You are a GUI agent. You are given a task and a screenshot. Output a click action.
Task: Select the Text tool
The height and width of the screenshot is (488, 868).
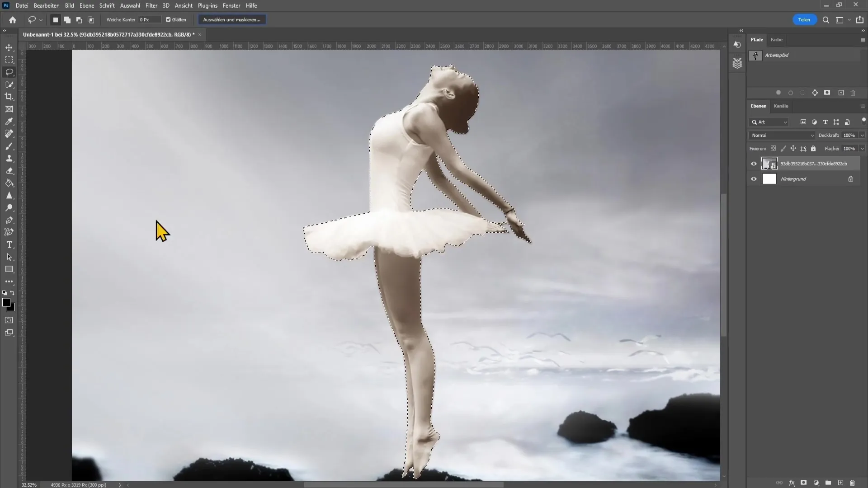click(9, 245)
